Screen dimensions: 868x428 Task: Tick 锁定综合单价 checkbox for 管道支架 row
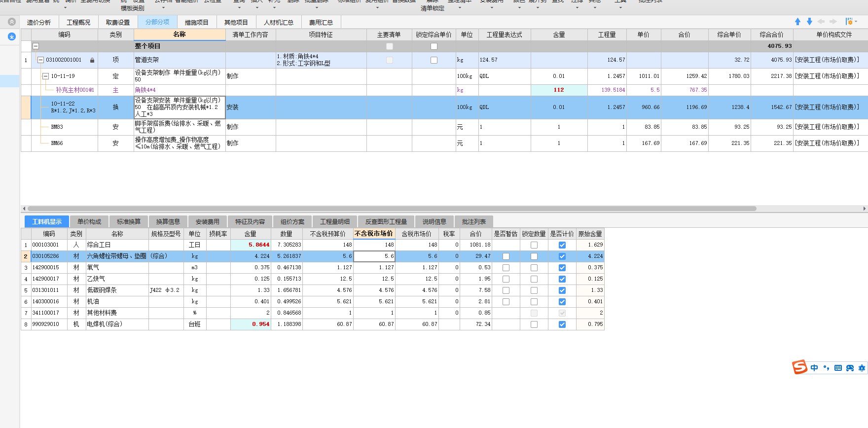pyautogui.click(x=434, y=60)
